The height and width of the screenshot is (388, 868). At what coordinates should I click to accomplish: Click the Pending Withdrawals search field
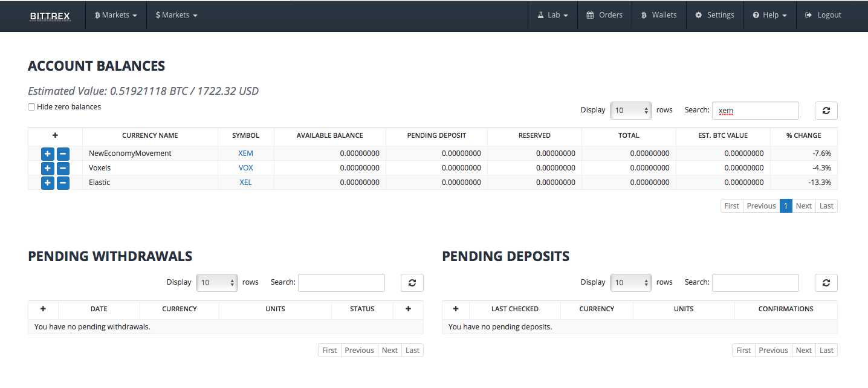[342, 283]
